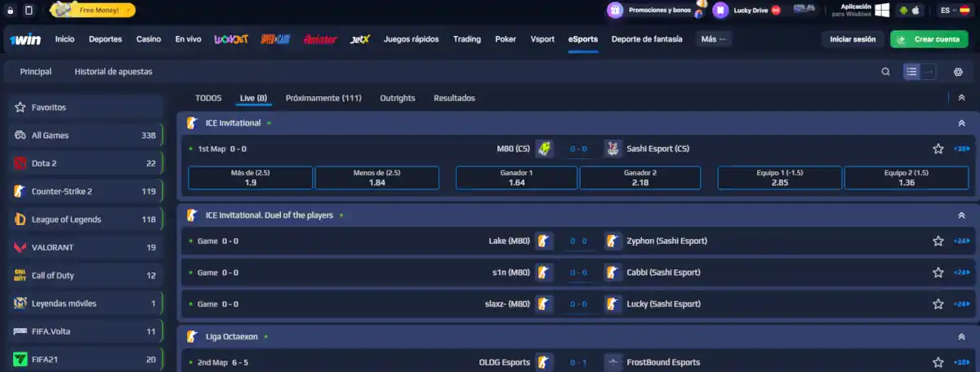Select All Games in sidebar

86,135
